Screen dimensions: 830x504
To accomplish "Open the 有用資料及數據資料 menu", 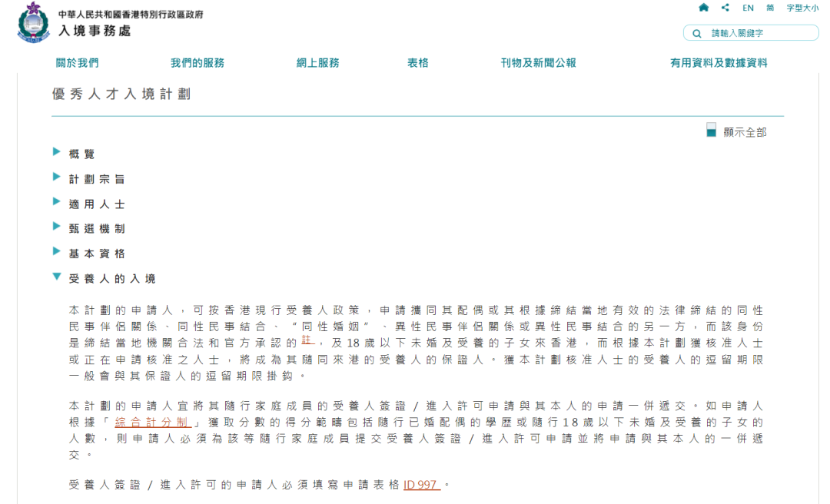I will 719,63.
